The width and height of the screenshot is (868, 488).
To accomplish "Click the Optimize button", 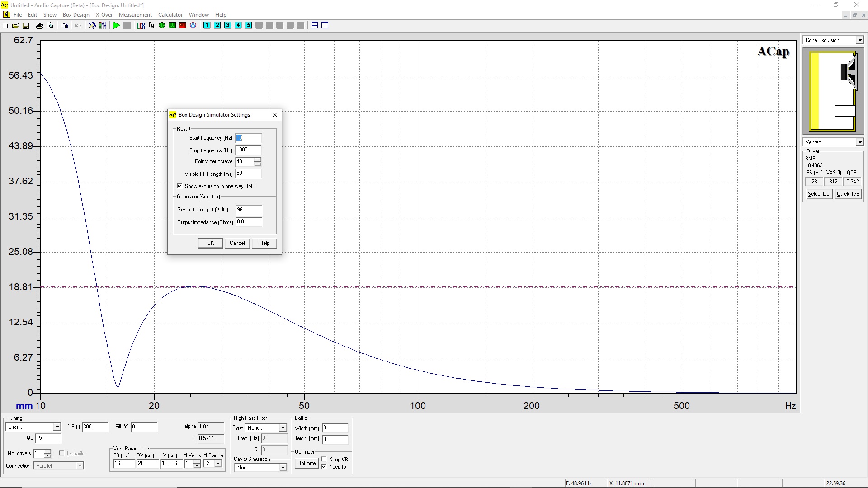I will pos(307,463).
